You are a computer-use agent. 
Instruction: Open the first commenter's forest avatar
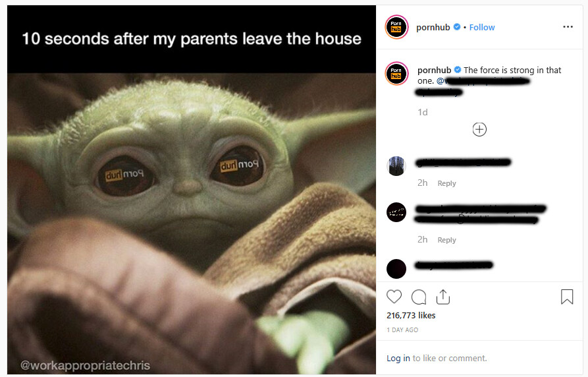[396, 165]
